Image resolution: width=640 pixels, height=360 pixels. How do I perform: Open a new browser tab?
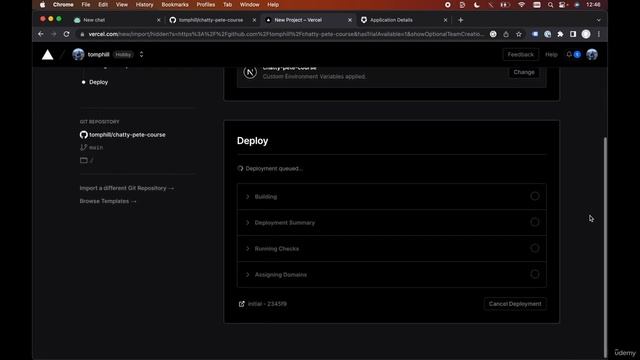coord(460,20)
